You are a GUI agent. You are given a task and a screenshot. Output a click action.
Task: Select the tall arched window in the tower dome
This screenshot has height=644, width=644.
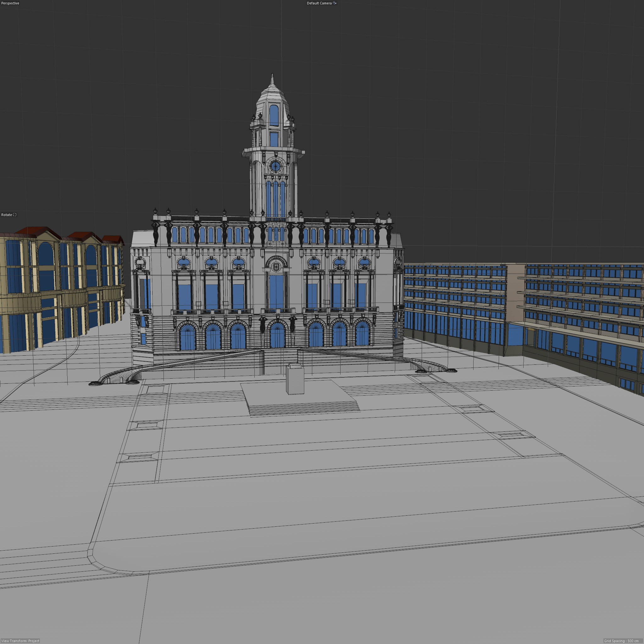pyautogui.click(x=274, y=115)
